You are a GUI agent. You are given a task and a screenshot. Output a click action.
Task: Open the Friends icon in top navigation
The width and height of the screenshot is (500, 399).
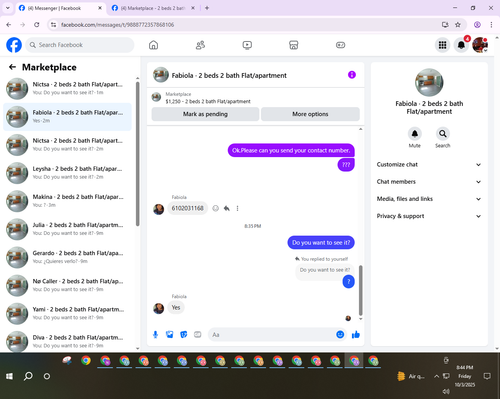[200, 45]
